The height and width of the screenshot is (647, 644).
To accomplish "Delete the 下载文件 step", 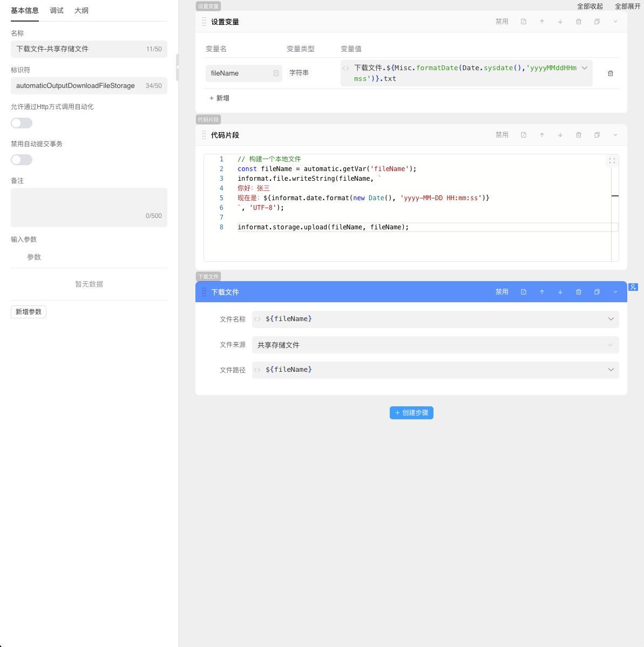I will tap(579, 292).
